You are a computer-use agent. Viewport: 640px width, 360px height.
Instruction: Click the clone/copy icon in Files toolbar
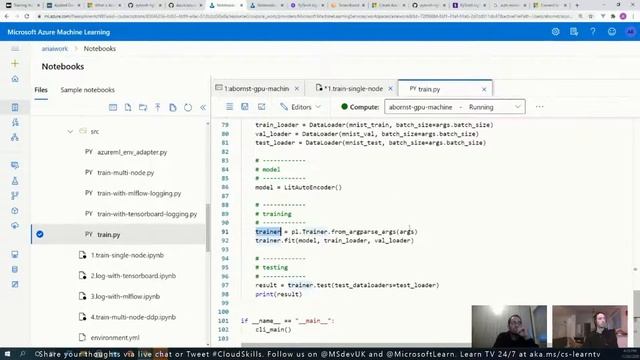pyautogui.click(x=173, y=107)
